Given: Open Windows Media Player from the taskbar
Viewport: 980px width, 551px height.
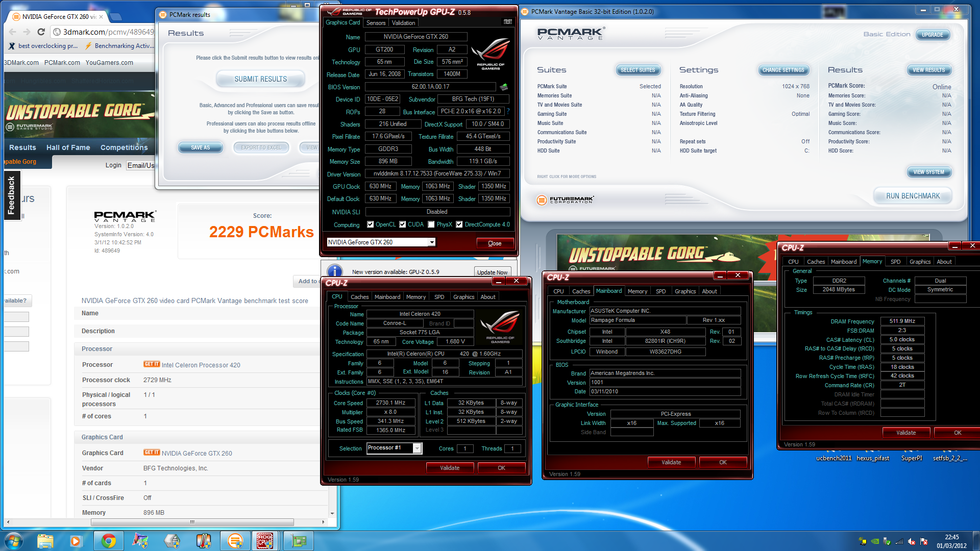Looking at the screenshot, I should [x=76, y=541].
